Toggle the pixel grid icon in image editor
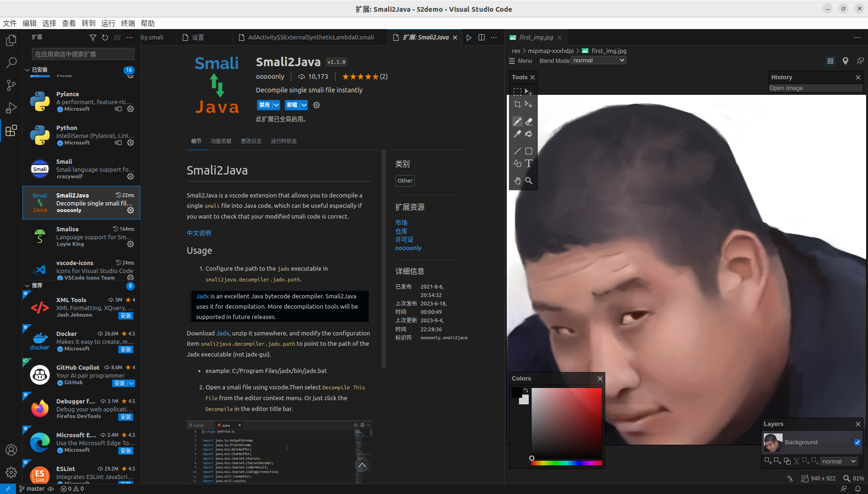This screenshot has height=494, width=868. [x=830, y=61]
